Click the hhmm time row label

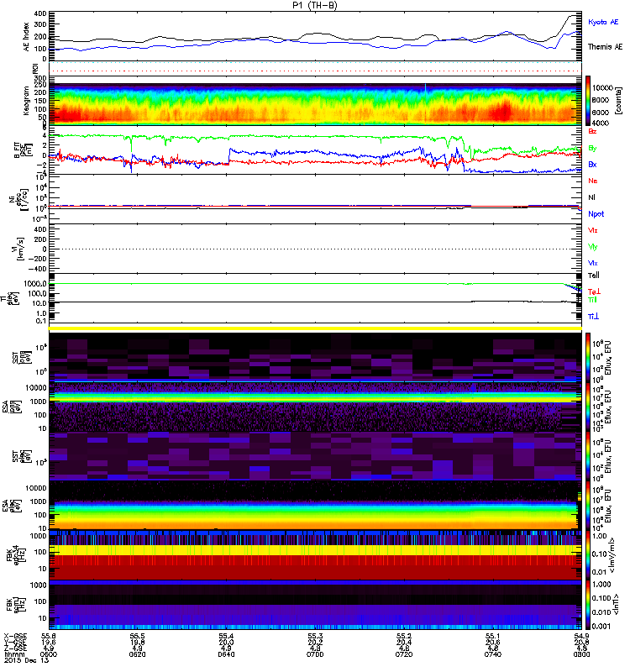[13, 654]
